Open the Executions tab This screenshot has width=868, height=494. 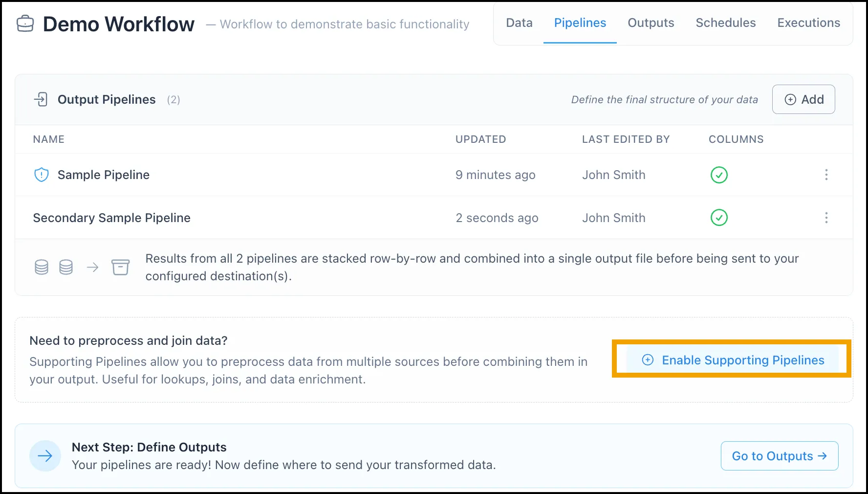pyautogui.click(x=808, y=23)
